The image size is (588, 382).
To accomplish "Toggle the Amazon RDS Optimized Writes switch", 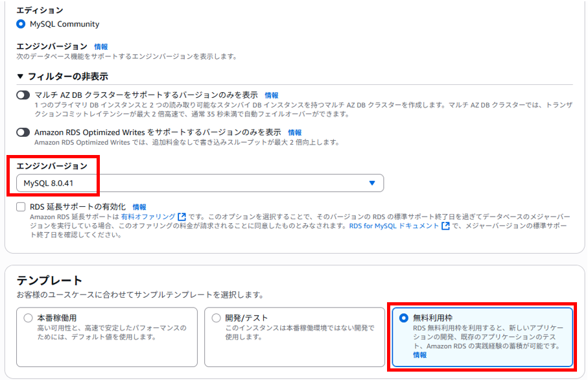I will pyautogui.click(x=23, y=132).
